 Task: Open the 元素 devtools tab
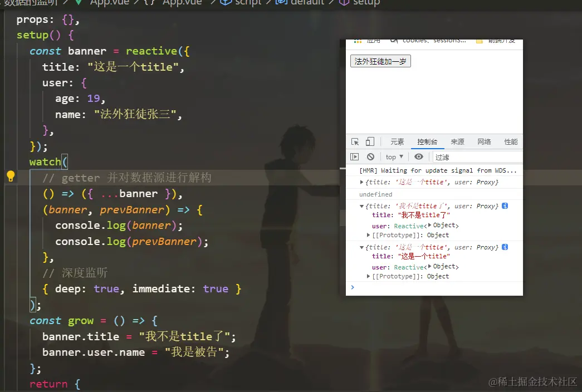point(397,142)
